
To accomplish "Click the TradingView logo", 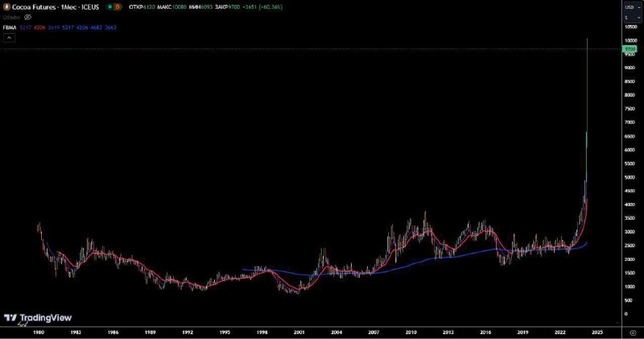I will tap(38, 317).
